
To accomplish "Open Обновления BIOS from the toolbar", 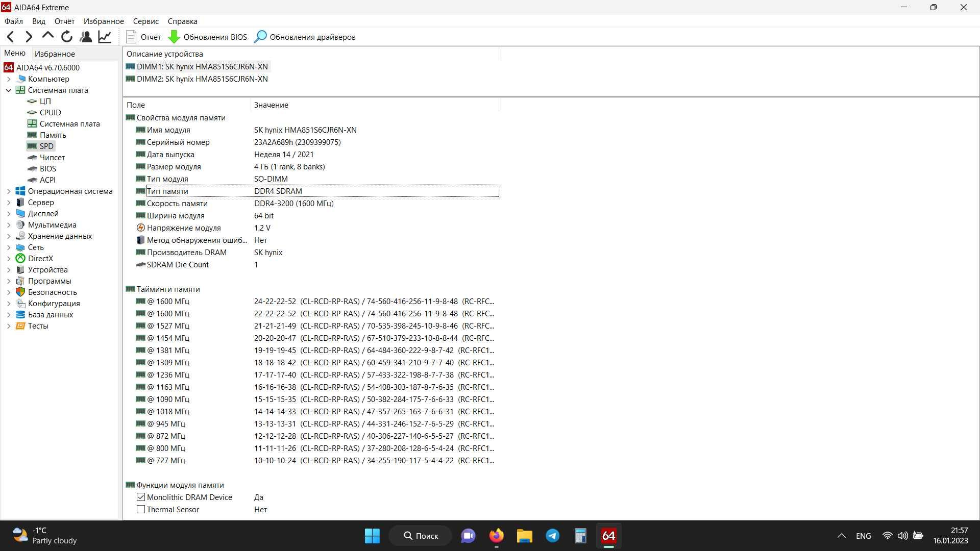I will tap(207, 37).
